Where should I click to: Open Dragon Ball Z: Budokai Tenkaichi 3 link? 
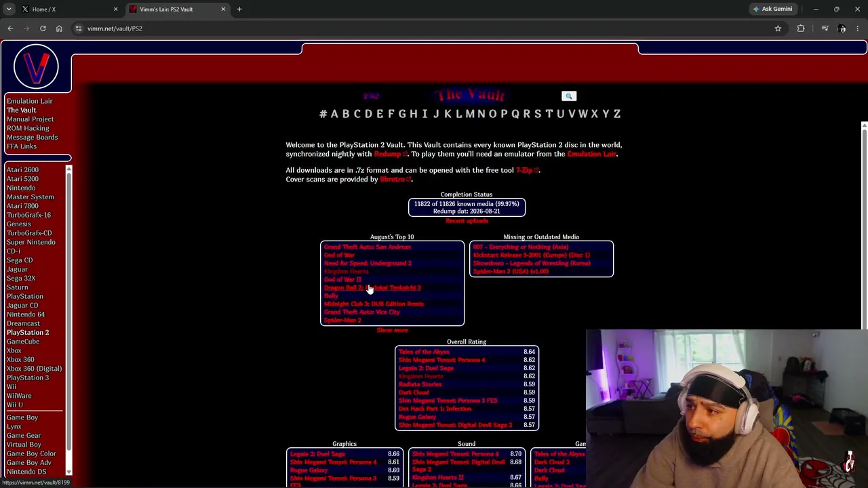click(372, 288)
